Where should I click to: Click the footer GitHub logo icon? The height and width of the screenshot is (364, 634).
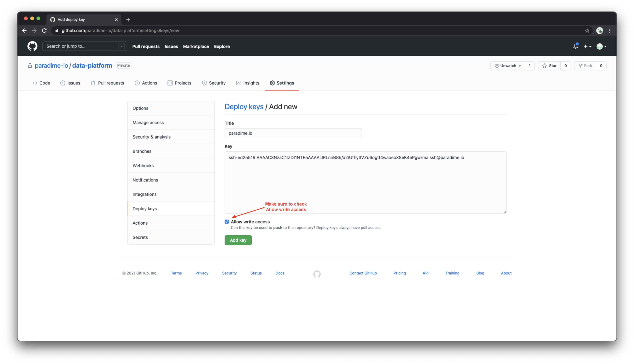click(x=317, y=274)
